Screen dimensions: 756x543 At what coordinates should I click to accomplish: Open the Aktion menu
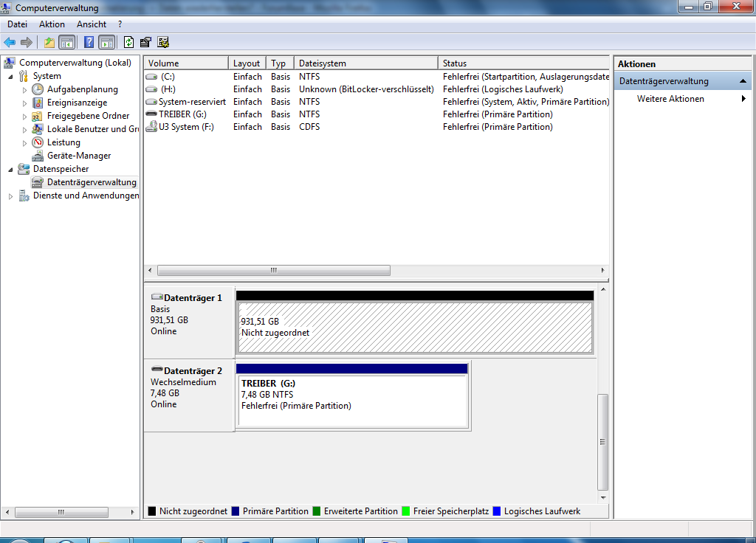pyautogui.click(x=52, y=24)
